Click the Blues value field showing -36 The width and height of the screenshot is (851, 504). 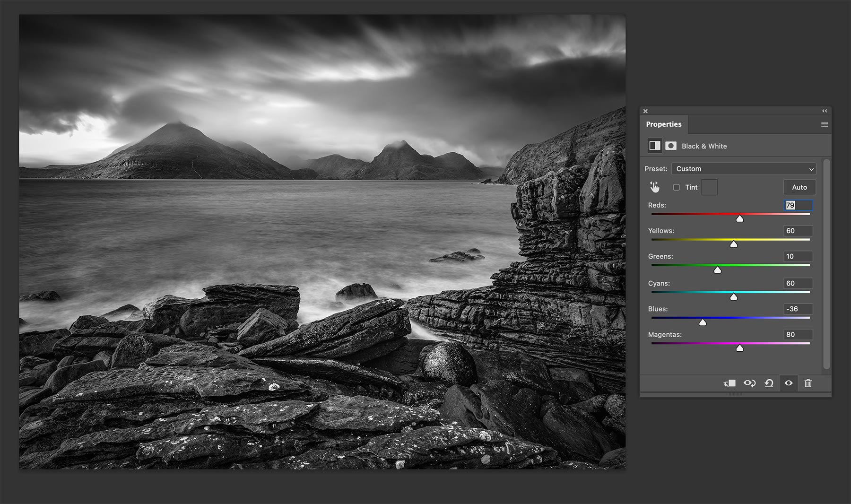coord(798,309)
